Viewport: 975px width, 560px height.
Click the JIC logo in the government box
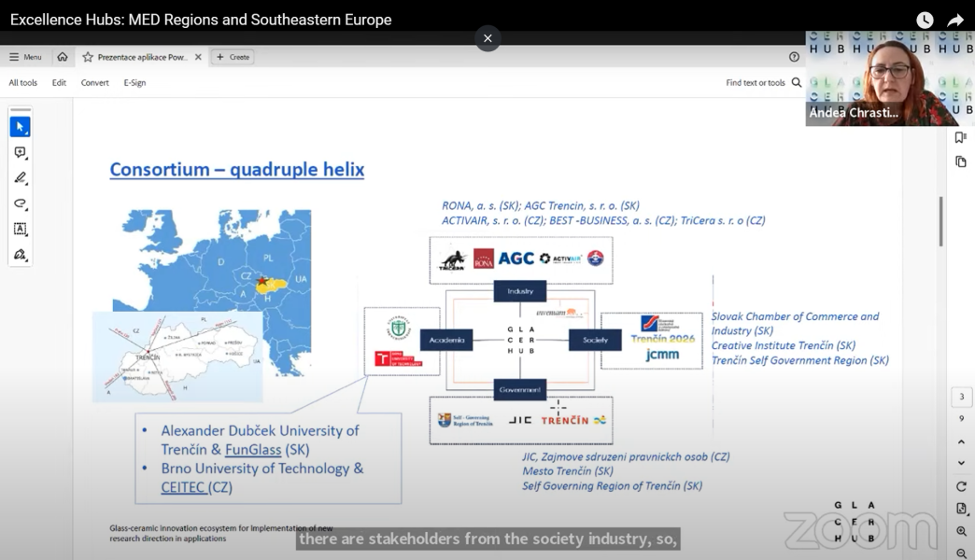click(520, 421)
